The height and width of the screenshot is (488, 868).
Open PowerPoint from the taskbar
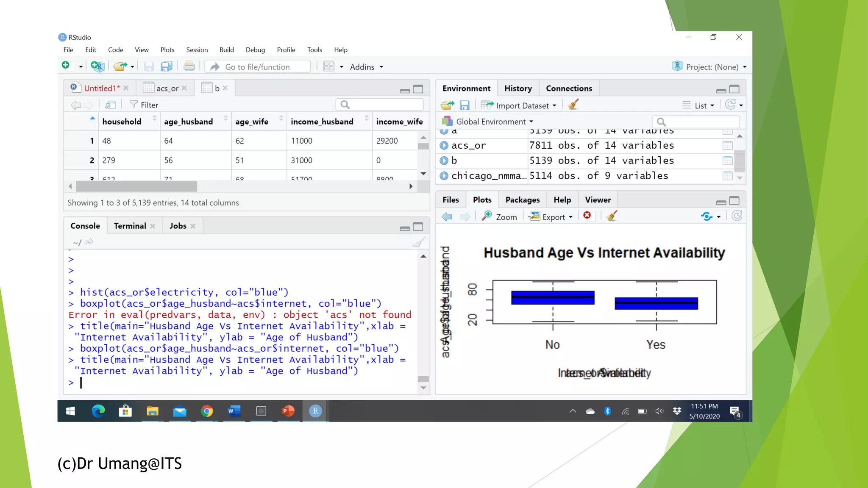tap(288, 411)
